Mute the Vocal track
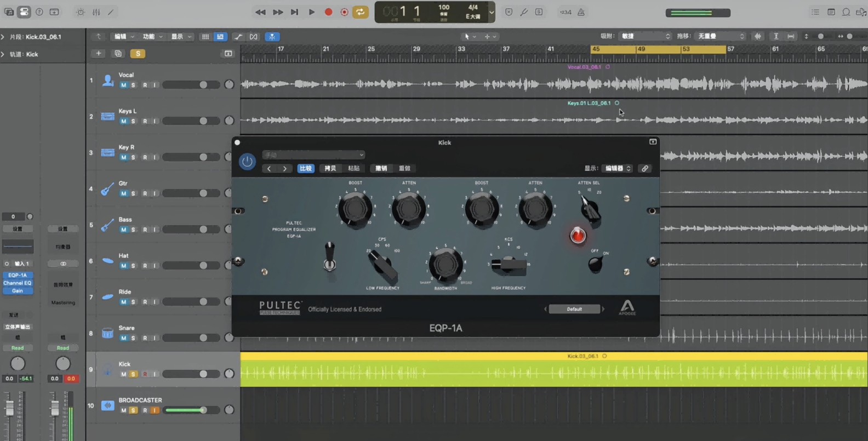The image size is (868, 441). pyautogui.click(x=123, y=85)
